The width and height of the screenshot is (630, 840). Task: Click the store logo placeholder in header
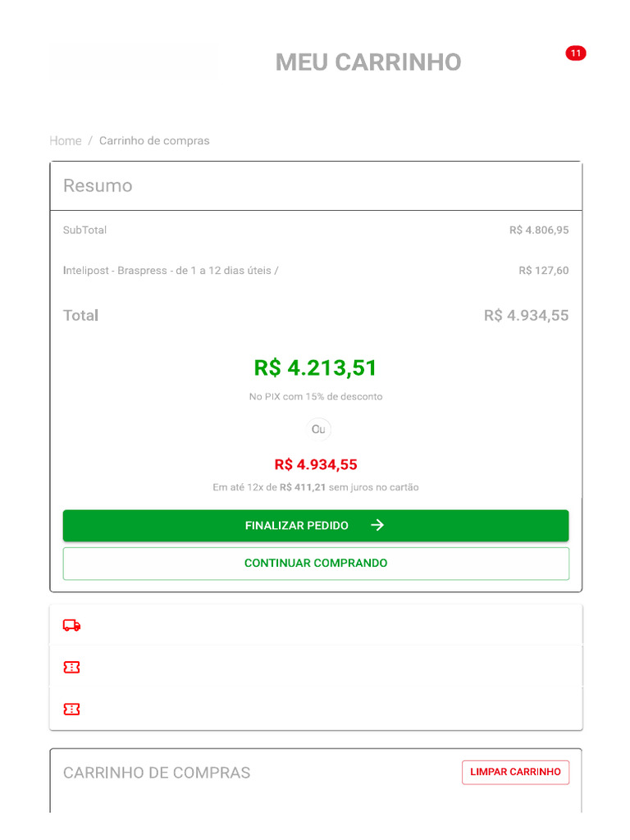[x=133, y=62]
